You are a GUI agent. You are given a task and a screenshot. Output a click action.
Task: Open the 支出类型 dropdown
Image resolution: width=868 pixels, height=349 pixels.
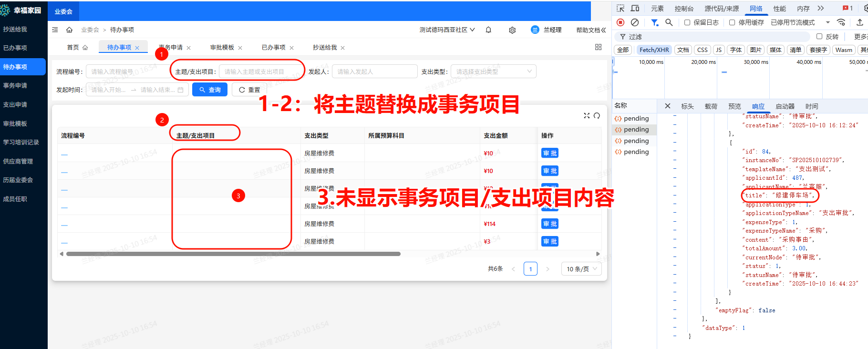point(494,72)
